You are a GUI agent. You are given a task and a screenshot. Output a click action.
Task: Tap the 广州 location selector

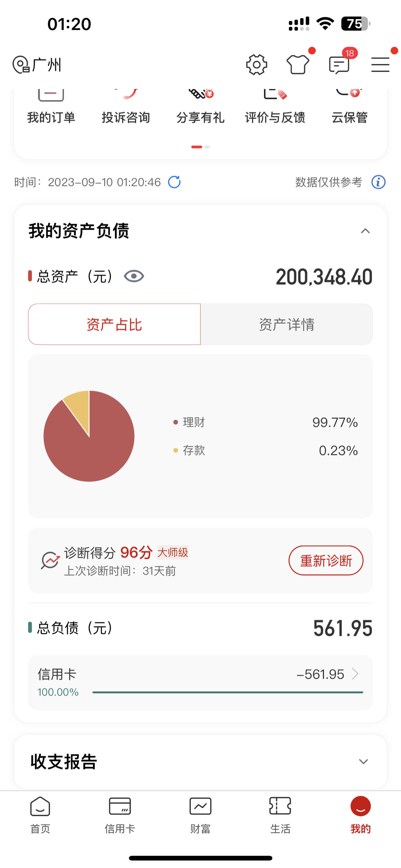[x=37, y=65]
